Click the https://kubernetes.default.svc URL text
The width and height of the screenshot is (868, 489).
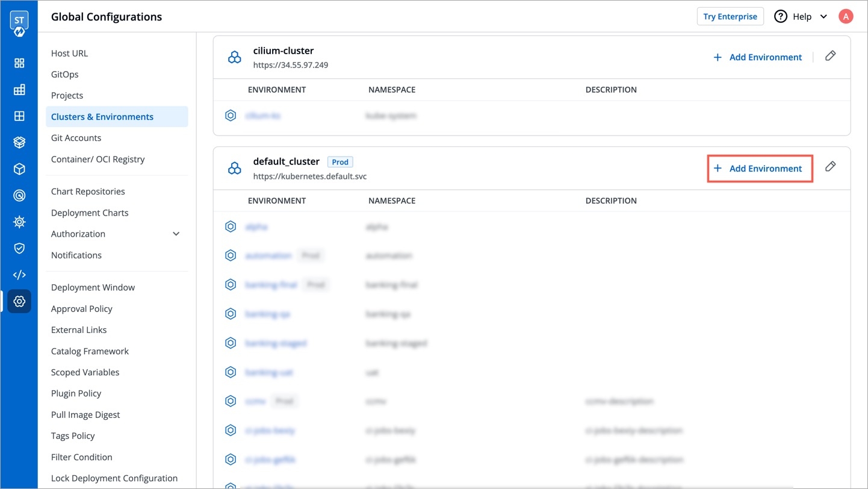tap(310, 176)
